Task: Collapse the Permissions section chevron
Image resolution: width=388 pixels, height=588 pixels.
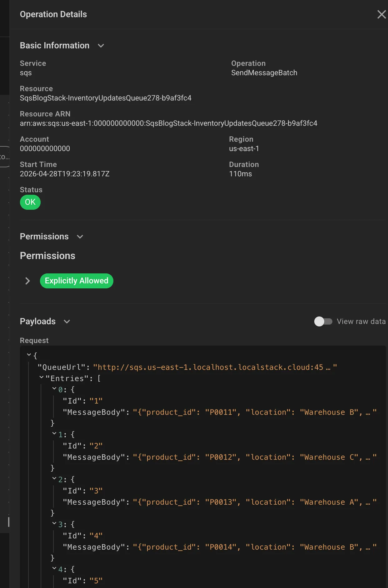Action: pyautogui.click(x=80, y=237)
